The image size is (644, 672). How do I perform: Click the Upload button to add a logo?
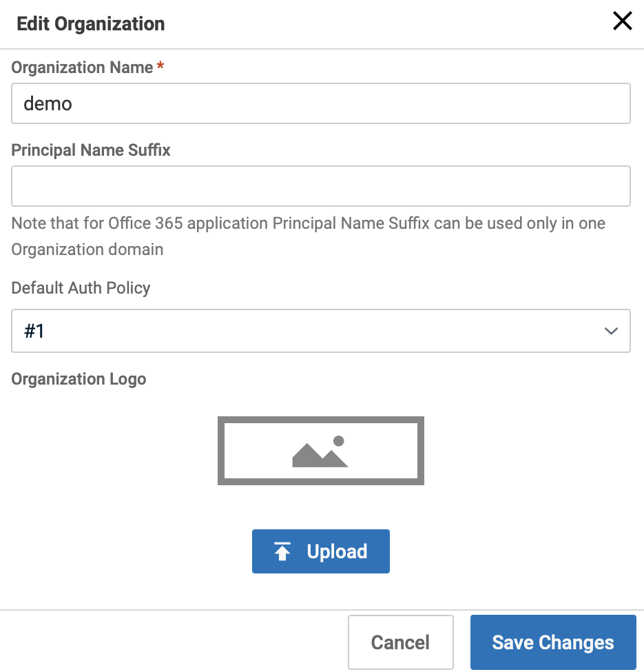click(x=320, y=551)
